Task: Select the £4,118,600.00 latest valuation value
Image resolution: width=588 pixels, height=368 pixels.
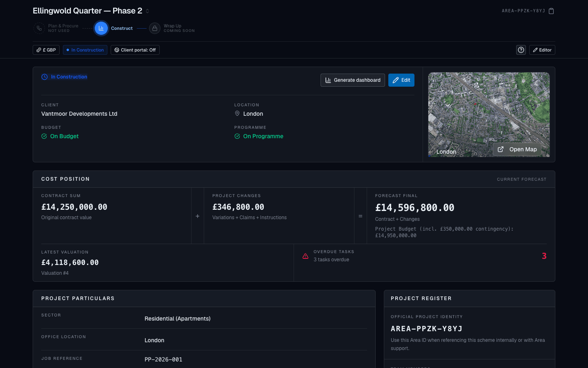Action: pos(70,263)
